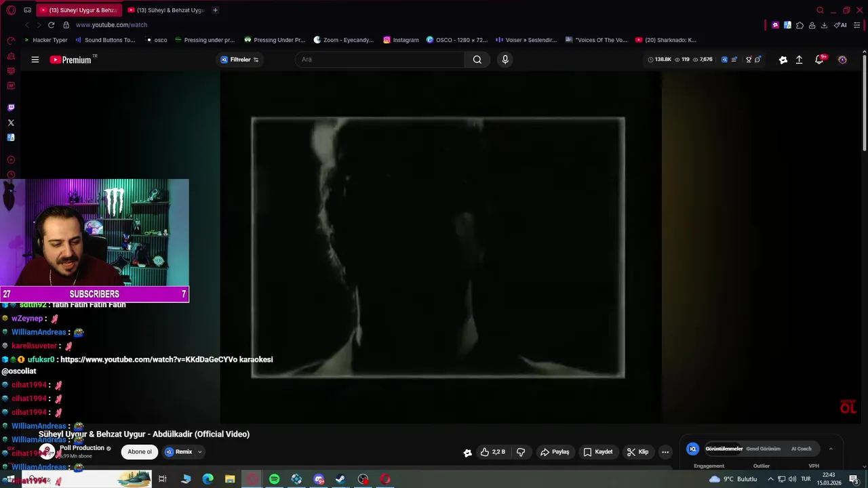
Task: Select the Görüntülenmeler tab
Action: (x=724, y=449)
